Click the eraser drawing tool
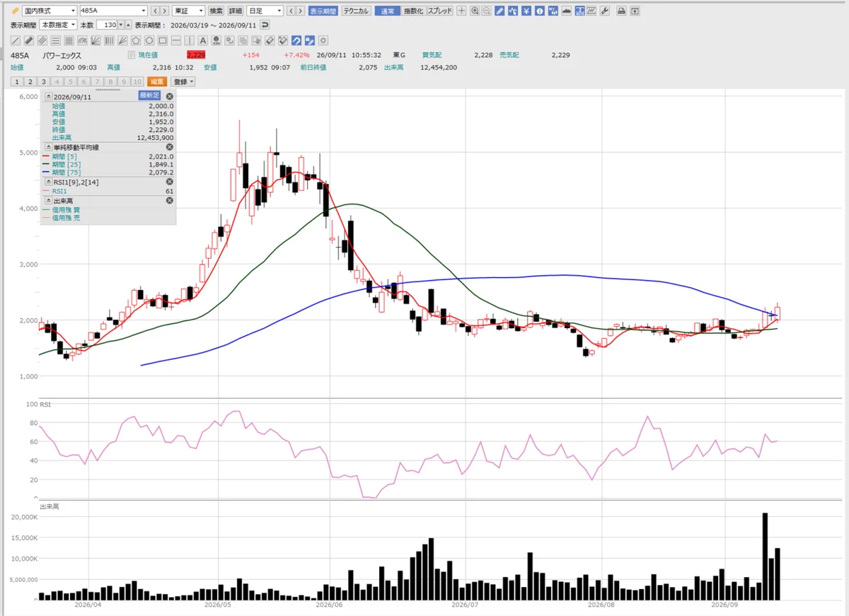This screenshot has height=616, width=849. 270,40
